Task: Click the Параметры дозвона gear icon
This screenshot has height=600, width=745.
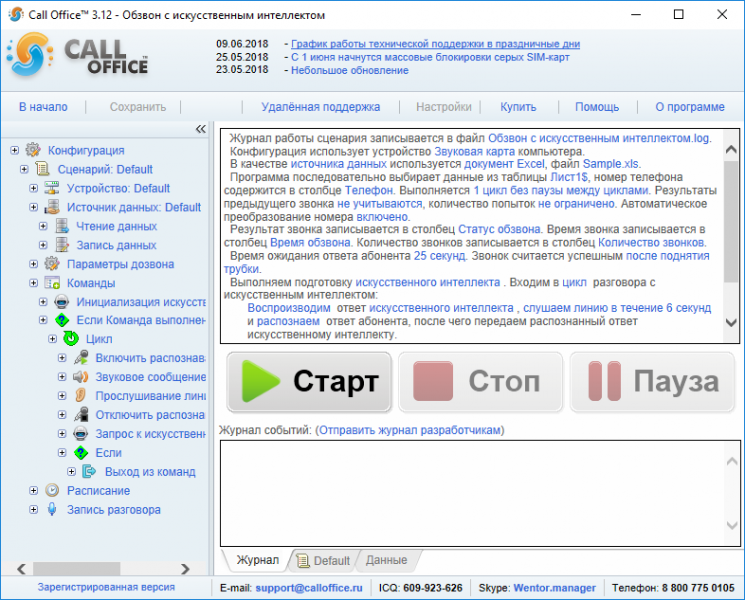Action: (52, 264)
